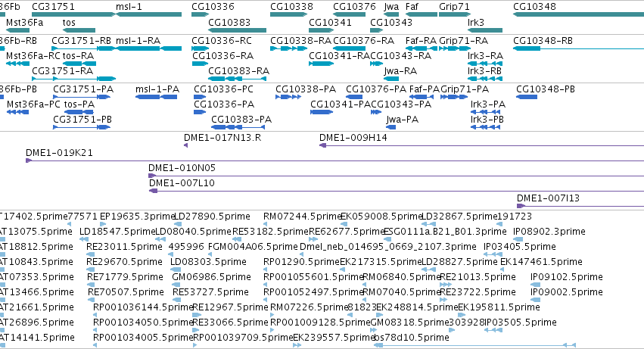Select protein Mst36Fa-PC
This screenshot has width=644, height=349.
pos(33,104)
